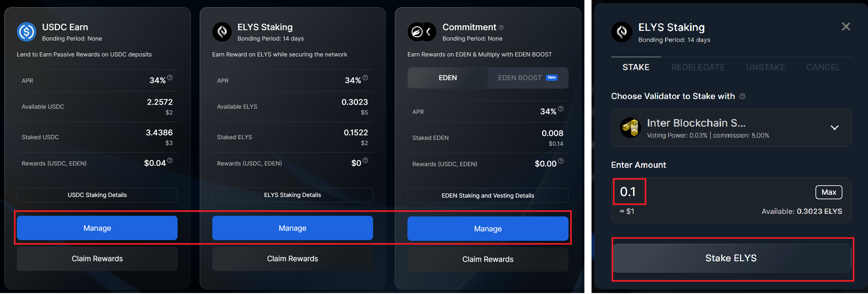
Task: Click the amount input showing 0.1
Action: tap(628, 192)
